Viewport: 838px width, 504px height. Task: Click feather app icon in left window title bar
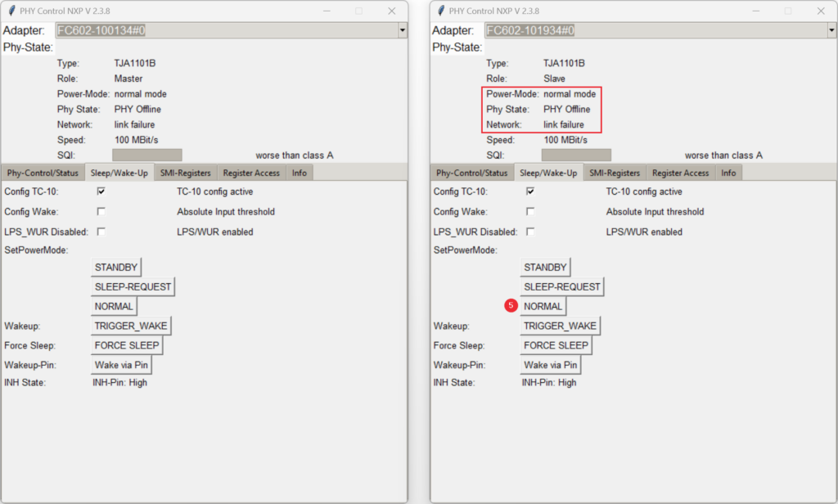(11, 11)
